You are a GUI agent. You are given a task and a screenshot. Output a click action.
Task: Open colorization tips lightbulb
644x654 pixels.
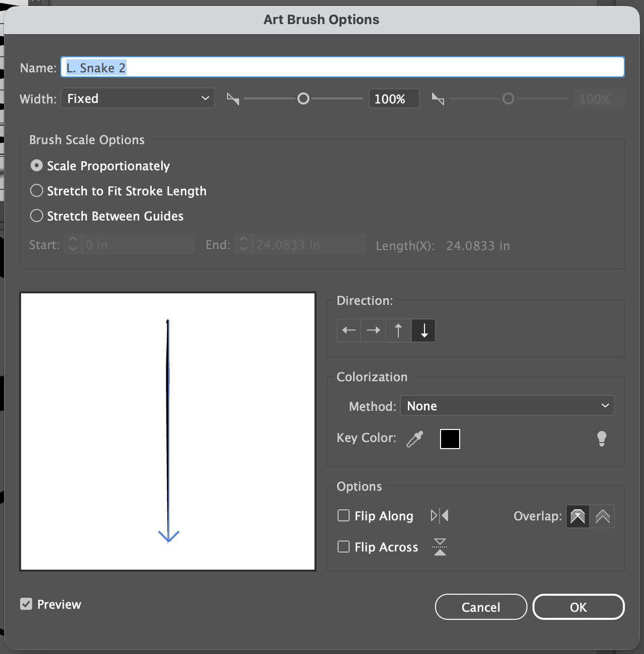click(601, 439)
